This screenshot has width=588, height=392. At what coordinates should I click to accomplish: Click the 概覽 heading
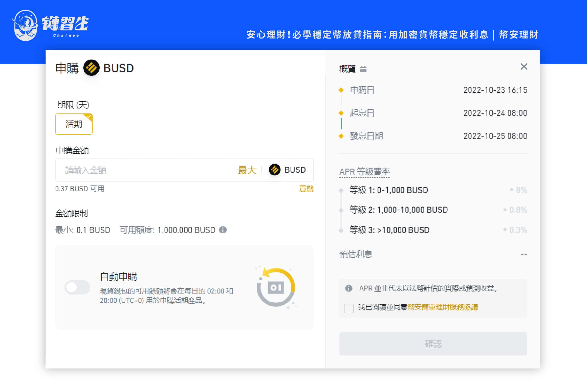pyautogui.click(x=348, y=69)
